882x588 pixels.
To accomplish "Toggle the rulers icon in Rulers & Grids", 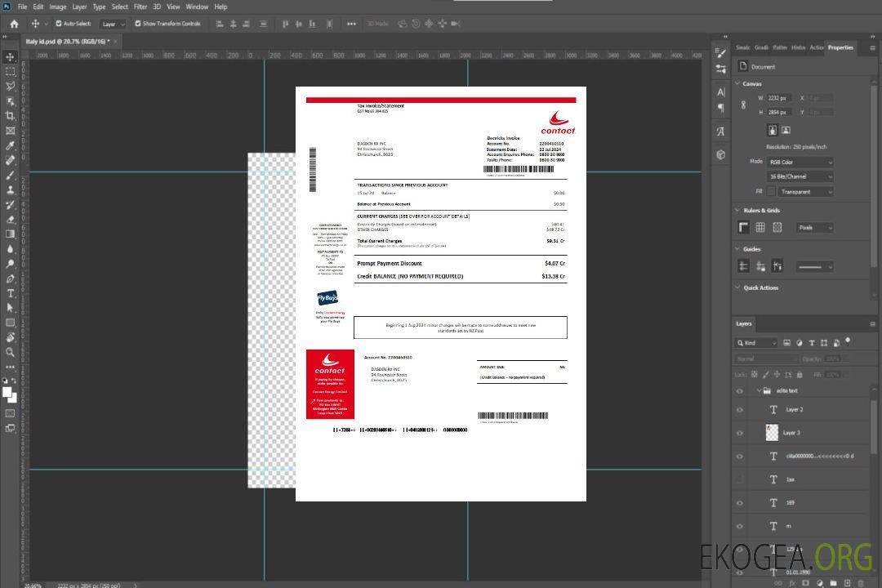I will click(x=744, y=227).
